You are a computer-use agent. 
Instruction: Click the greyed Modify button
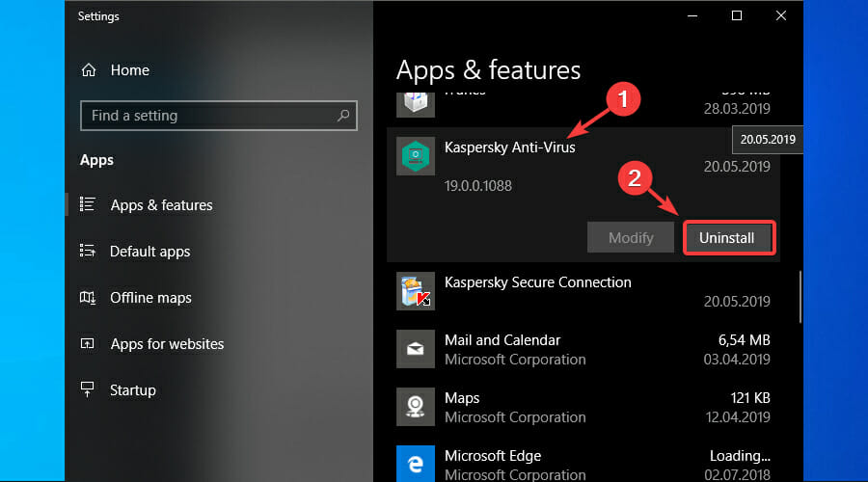(x=631, y=237)
